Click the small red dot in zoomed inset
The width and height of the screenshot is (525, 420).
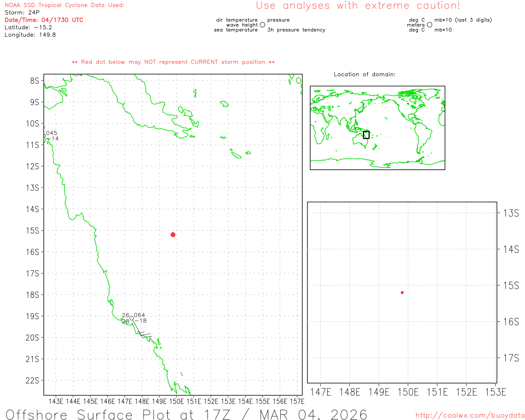pyautogui.click(x=402, y=292)
